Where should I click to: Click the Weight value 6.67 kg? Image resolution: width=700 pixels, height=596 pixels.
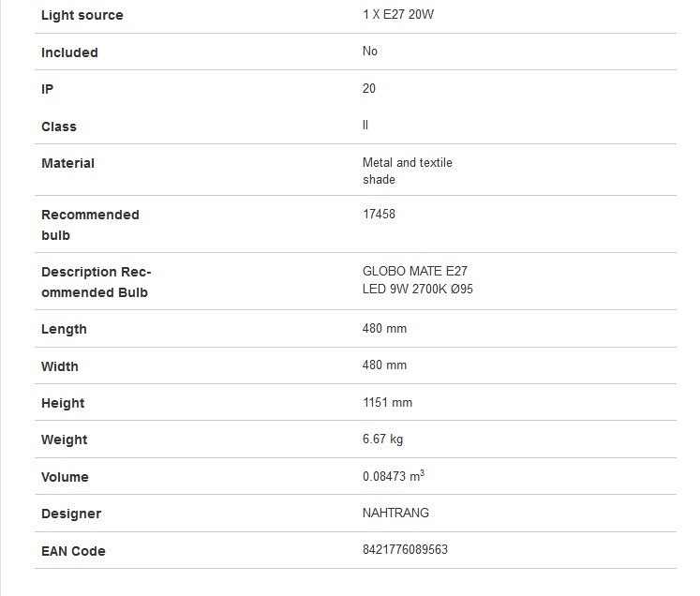point(382,440)
